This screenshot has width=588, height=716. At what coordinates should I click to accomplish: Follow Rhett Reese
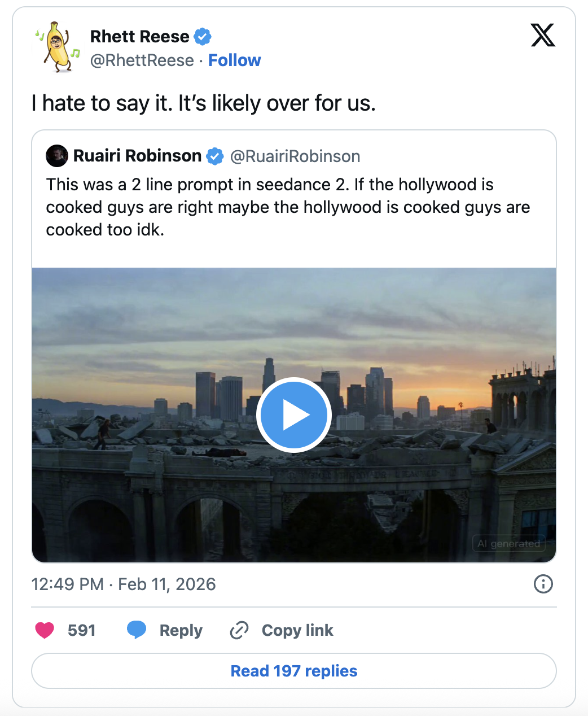coord(235,60)
